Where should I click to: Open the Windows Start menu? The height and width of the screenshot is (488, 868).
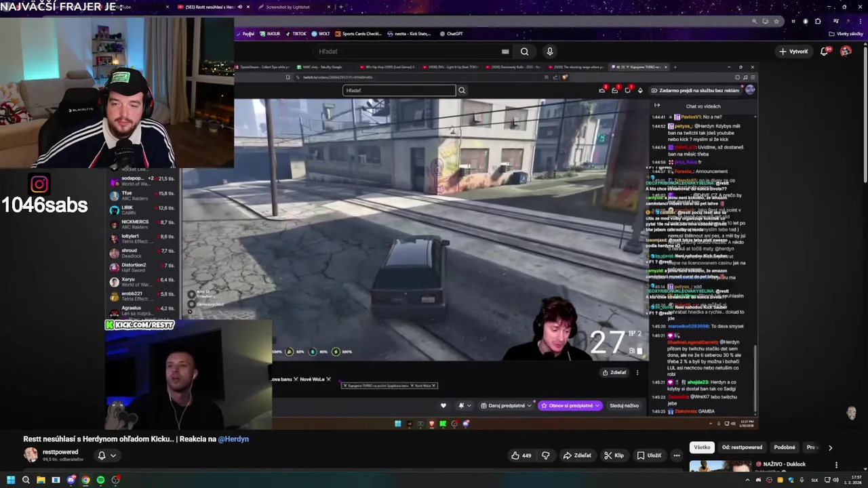[x=10, y=480]
